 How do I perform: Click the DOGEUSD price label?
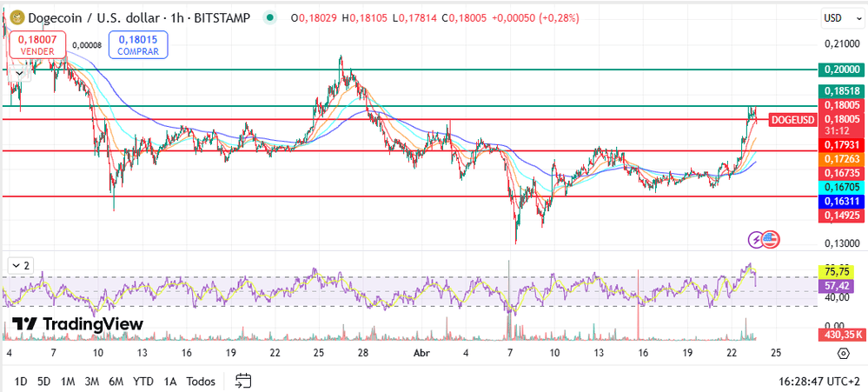793,120
